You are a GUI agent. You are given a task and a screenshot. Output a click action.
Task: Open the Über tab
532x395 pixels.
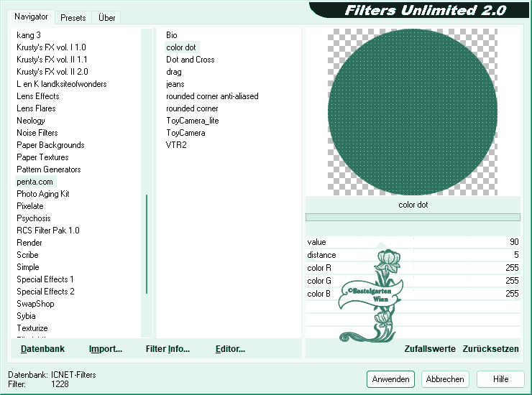(x=106, y=18)
